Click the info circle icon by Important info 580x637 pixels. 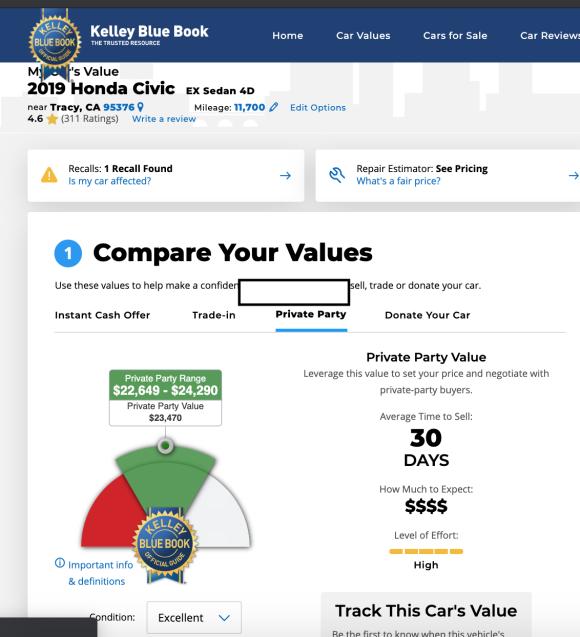tap(60, 563)
